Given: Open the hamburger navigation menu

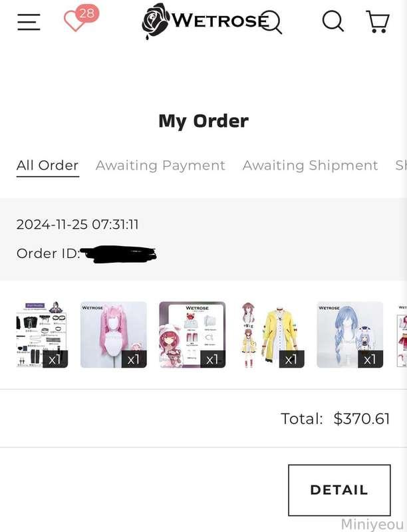Looking at the screenshot, I should tap(29, 22).
